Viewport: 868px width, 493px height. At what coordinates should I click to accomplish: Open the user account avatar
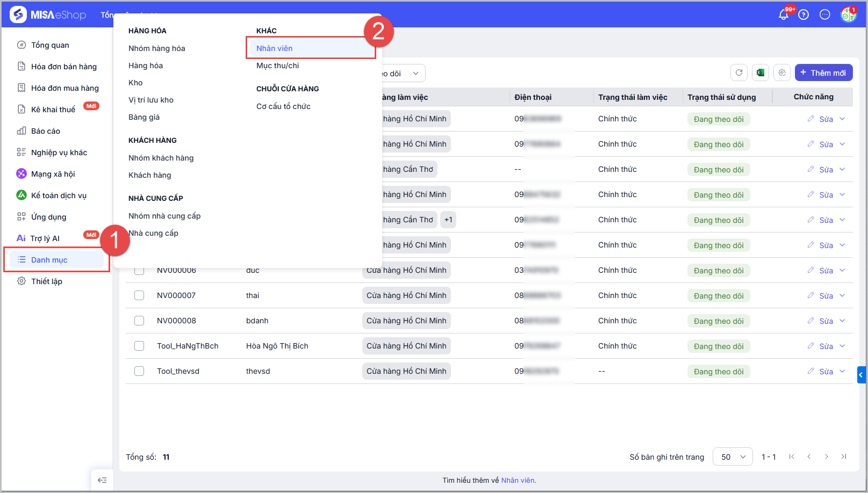point(848,15)
